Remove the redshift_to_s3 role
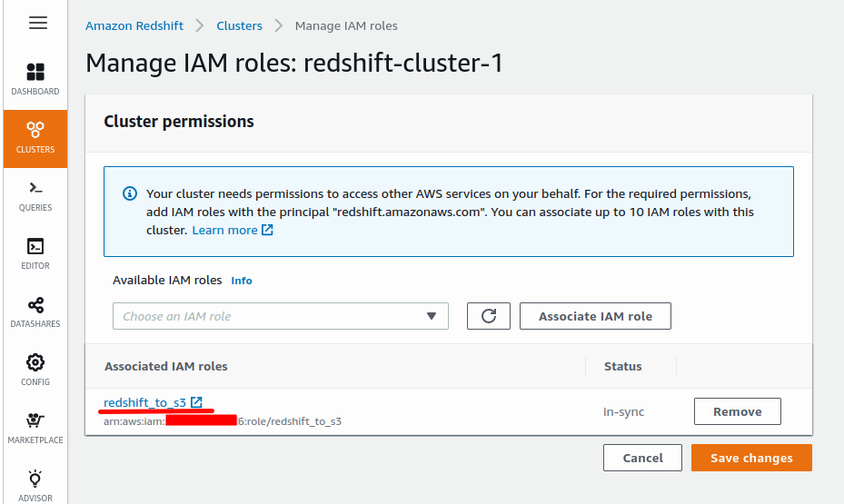 [738, 411]
